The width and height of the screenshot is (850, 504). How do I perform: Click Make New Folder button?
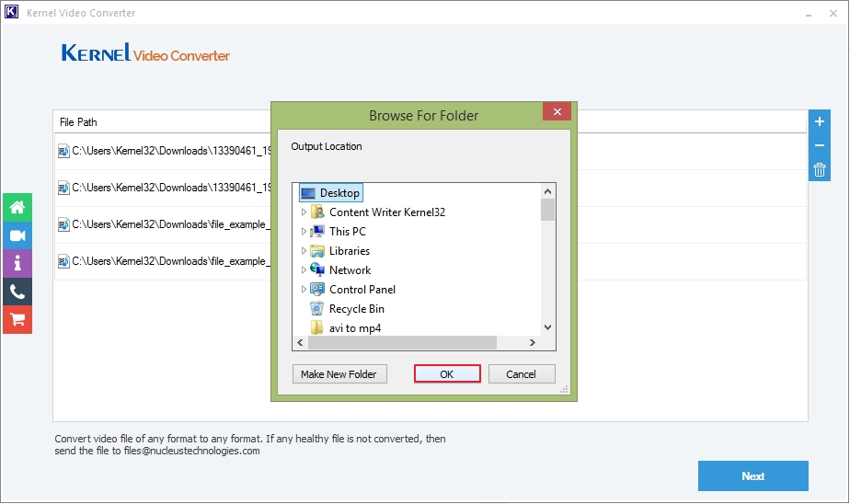[x=339, y=374]
